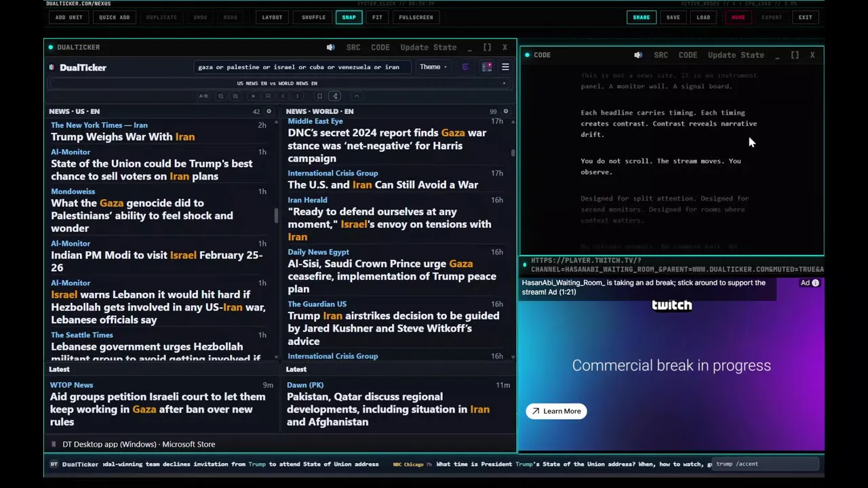Toggle the SNAP mode button

(x=349, y=17)
